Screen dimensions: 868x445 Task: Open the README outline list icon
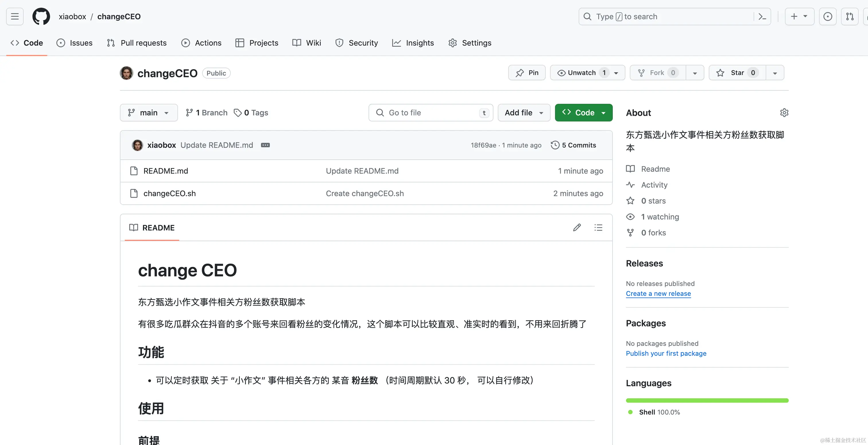(x=598, y=228)
